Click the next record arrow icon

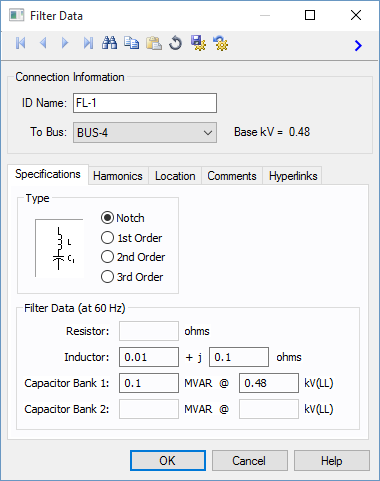[65, 43]
